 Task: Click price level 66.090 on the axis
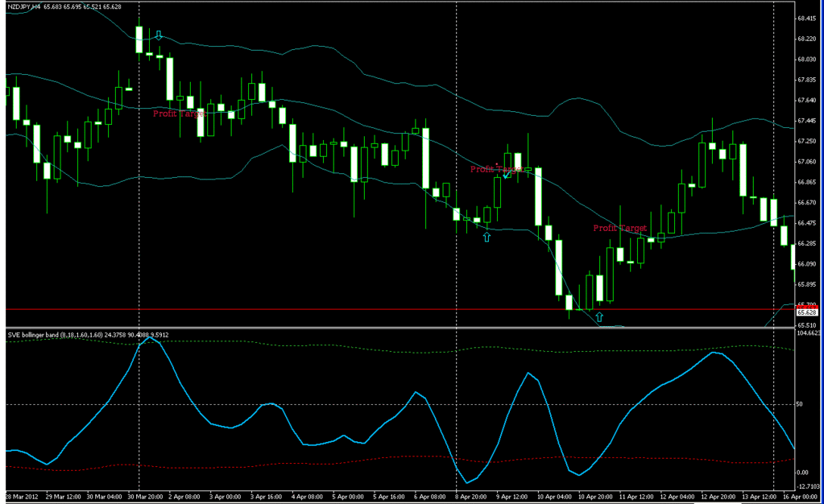point(806,264)
